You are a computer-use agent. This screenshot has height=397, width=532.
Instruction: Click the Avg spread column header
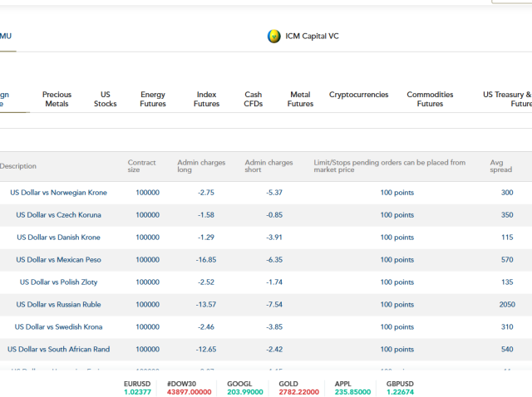click(x=502, y=166)
